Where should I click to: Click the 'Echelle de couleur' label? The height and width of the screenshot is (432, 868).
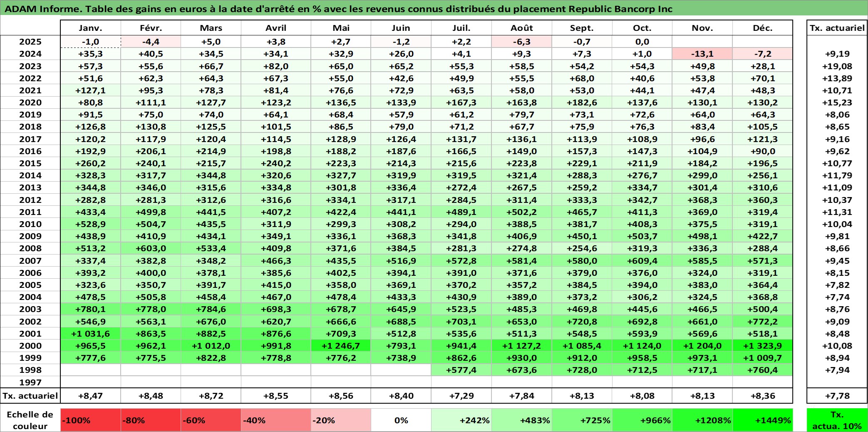(x=30, y=420)
